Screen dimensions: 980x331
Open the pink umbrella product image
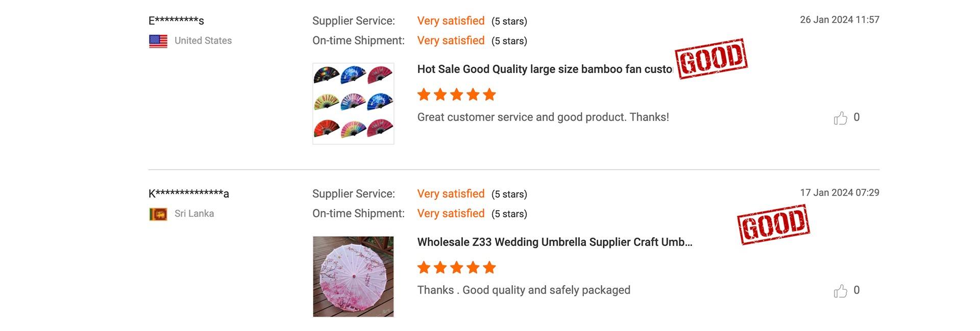pos(353,276)
